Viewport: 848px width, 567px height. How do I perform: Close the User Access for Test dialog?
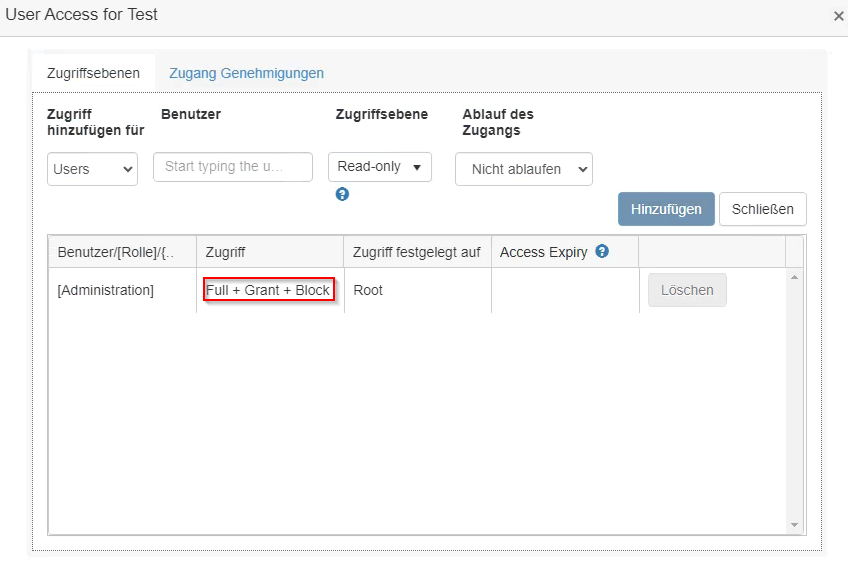(x=838, y=16)
